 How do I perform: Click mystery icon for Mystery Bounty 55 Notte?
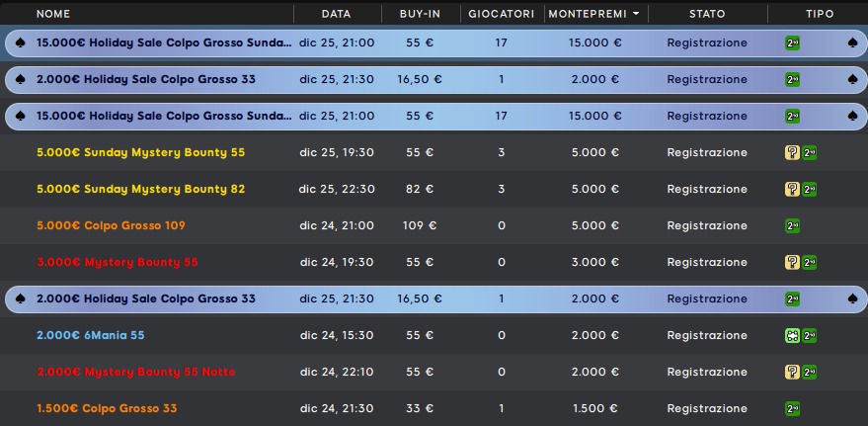coord(792,373)
